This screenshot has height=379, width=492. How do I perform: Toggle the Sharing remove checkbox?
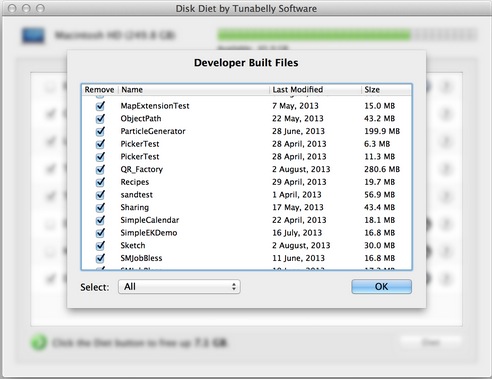click(100, 207)
